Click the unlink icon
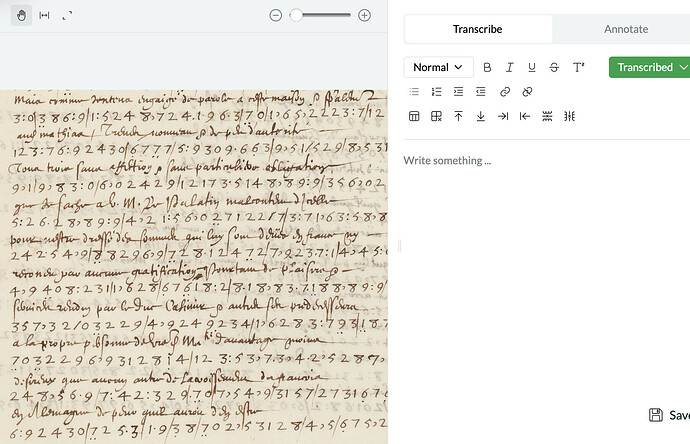690x444 pixels. click(527, 92)
